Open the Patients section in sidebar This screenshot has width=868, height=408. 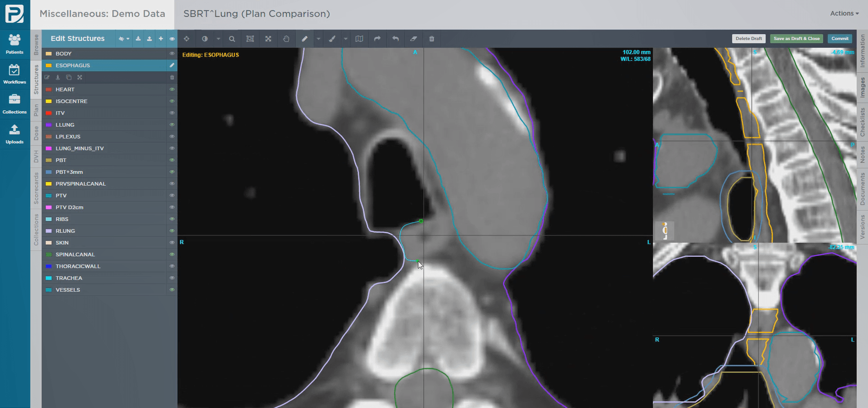pos(14,45)
